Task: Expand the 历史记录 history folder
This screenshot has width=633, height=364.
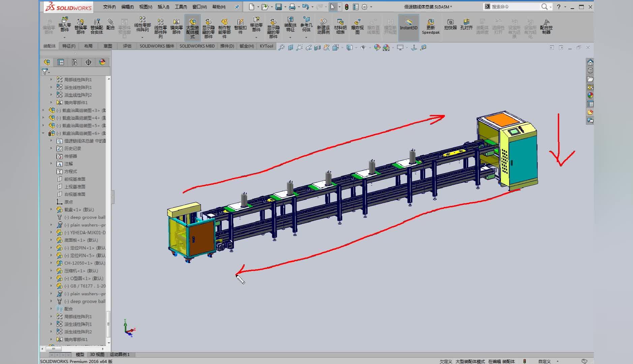Action: 51,148
